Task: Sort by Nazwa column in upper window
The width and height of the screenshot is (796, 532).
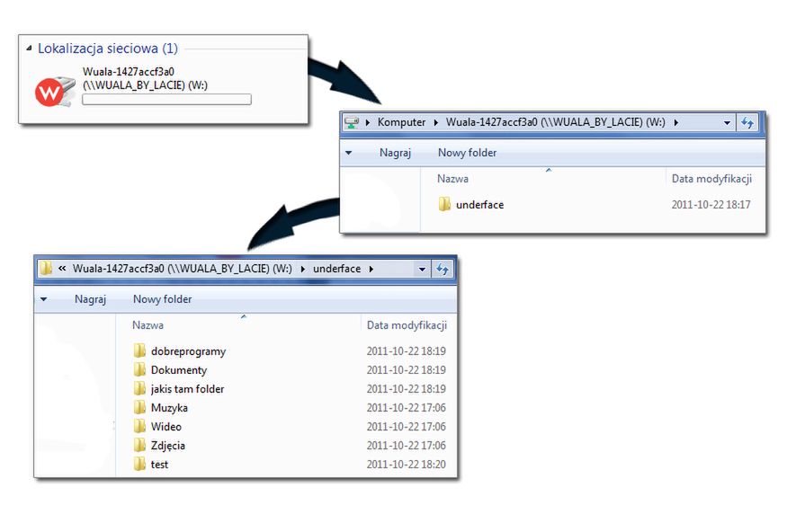Action: pos(452,179)
